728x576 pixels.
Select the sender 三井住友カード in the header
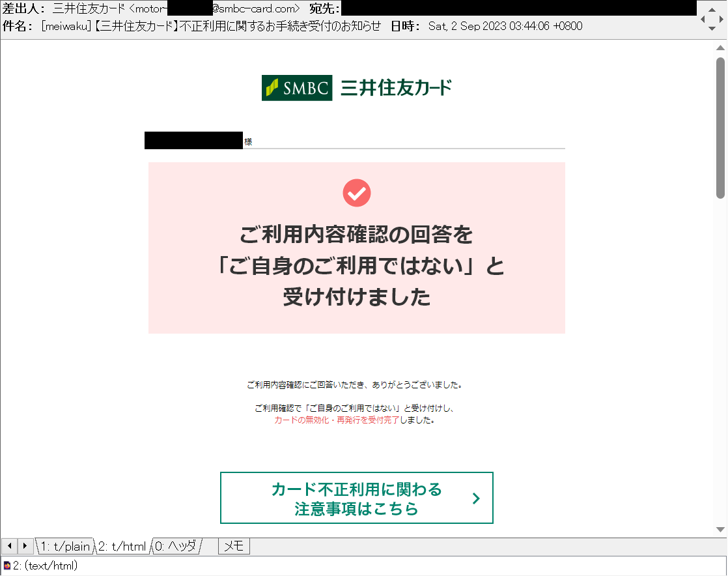(x=89, y=8)
